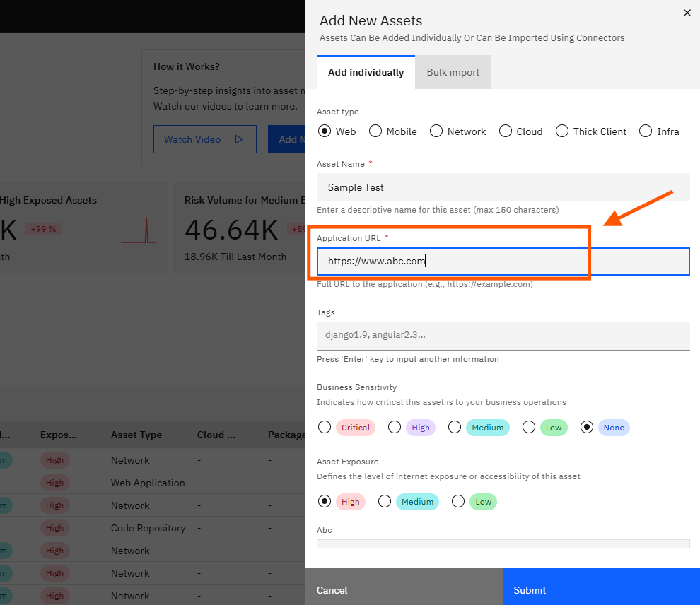700x605 pixels.
Task: Close the Add New Assets panel
Action: pyautogui.click(x=687, y=13)
